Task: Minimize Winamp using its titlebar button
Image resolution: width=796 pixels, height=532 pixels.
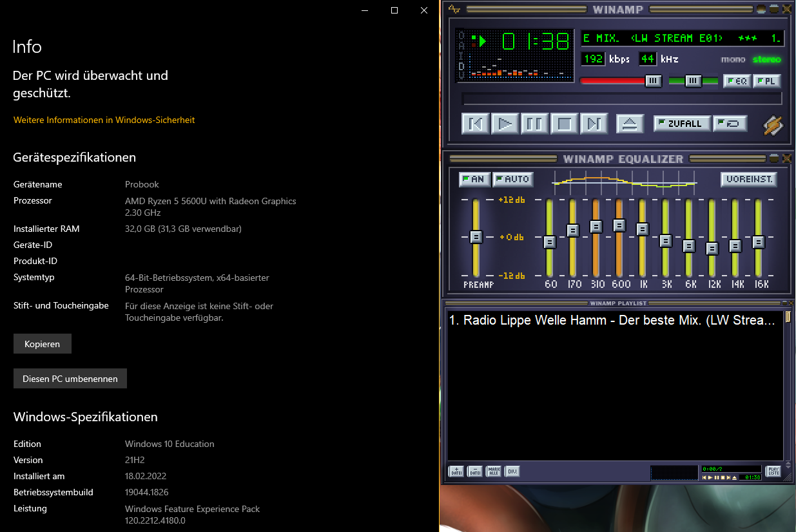Action: (x=761, y=9)
